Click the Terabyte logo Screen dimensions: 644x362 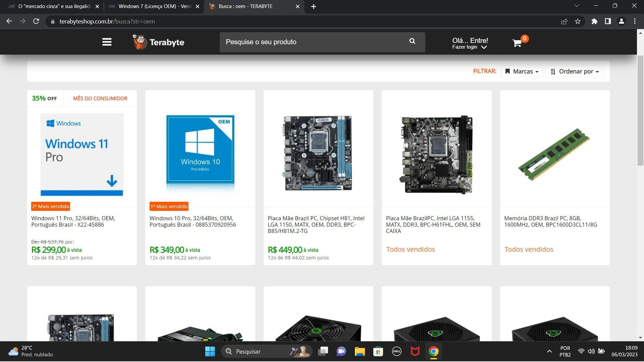158,42
